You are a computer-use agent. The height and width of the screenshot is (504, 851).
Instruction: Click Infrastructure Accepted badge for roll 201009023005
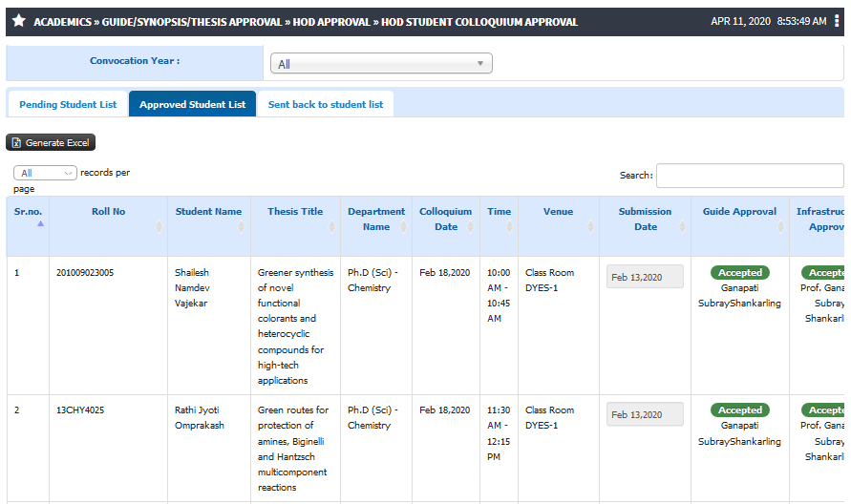pyautogui.click(x=822, y=272)
